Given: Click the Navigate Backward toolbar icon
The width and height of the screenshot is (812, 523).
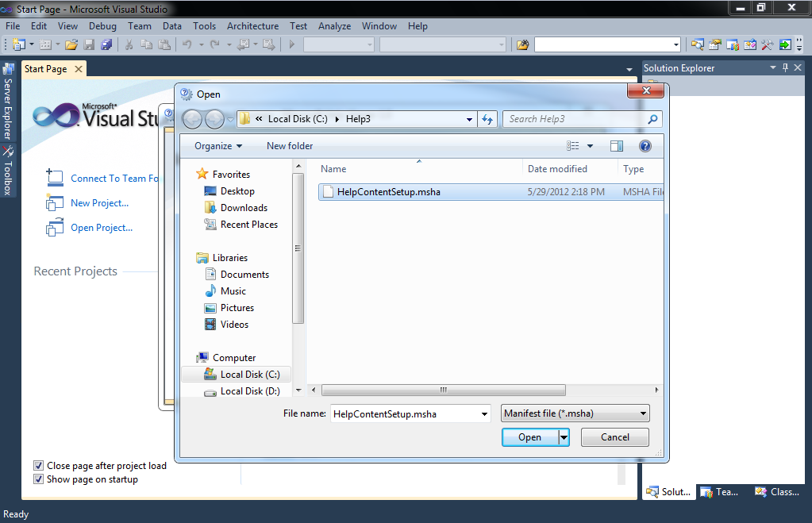Looking at the screenshot, I should click(244, 44).
